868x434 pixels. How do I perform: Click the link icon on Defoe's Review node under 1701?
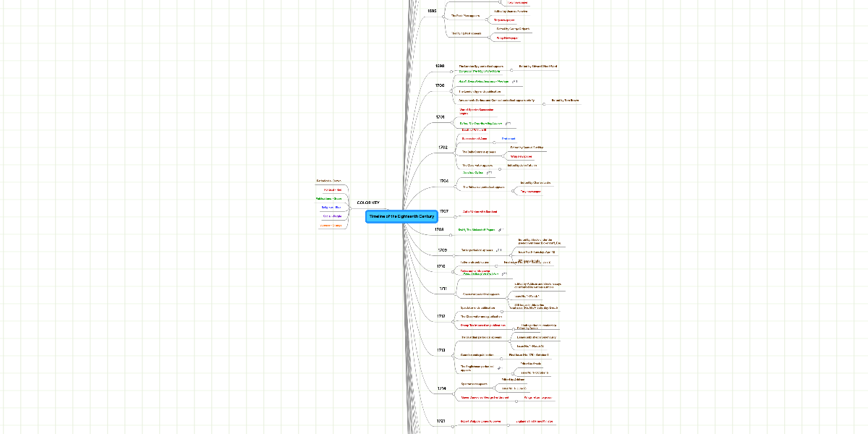tap(506, 124)
